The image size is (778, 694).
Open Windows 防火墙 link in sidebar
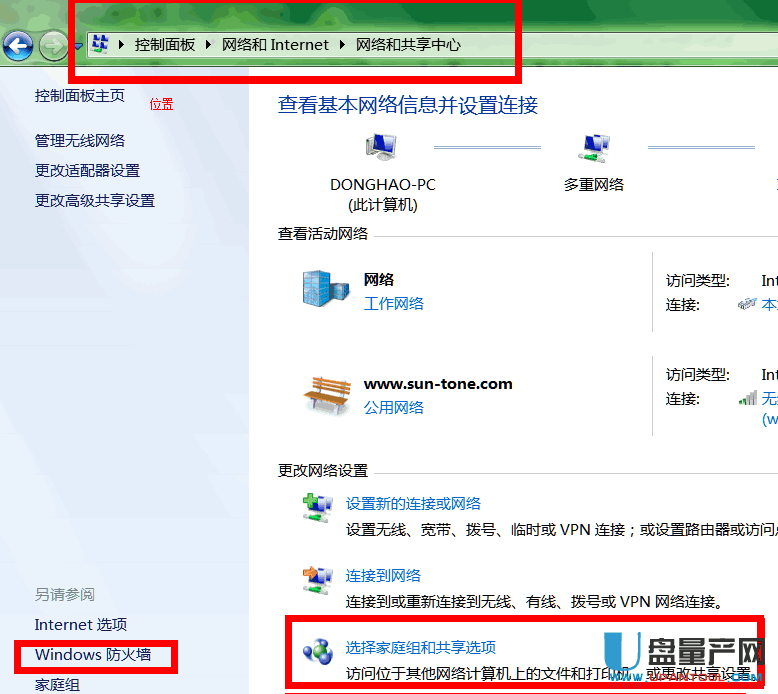point(93,655)
